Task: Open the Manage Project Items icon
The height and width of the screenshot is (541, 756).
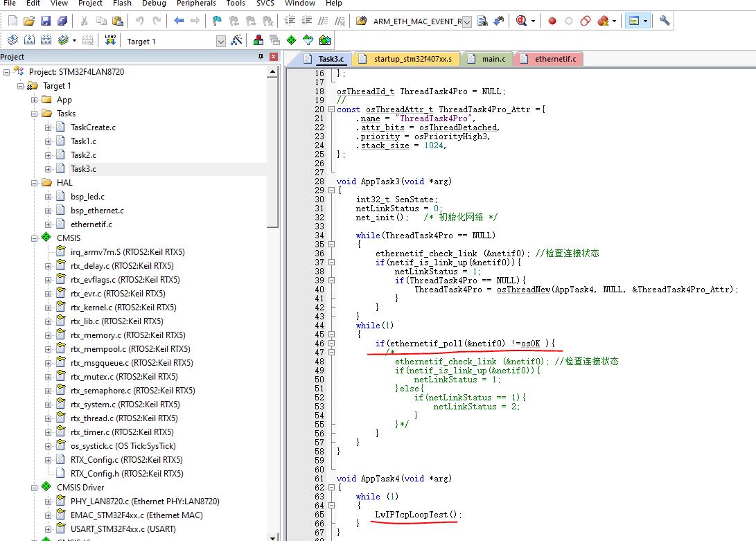Action: 258,40
